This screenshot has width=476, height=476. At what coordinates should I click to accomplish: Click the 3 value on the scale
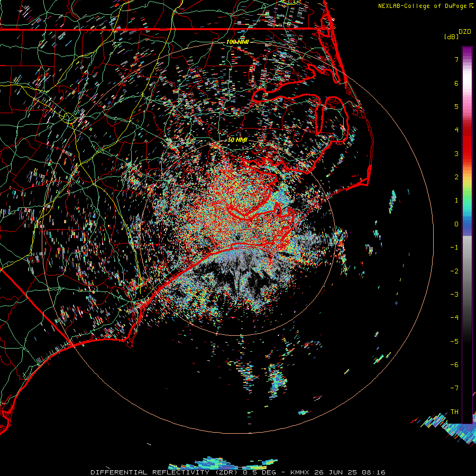pyautogui.click(x=456, y=153)
